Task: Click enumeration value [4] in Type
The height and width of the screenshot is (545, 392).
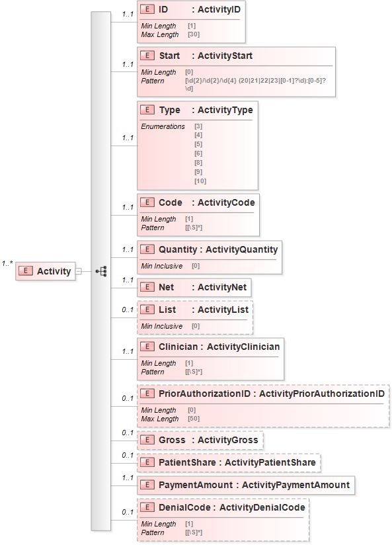Action: coord(198,135)
